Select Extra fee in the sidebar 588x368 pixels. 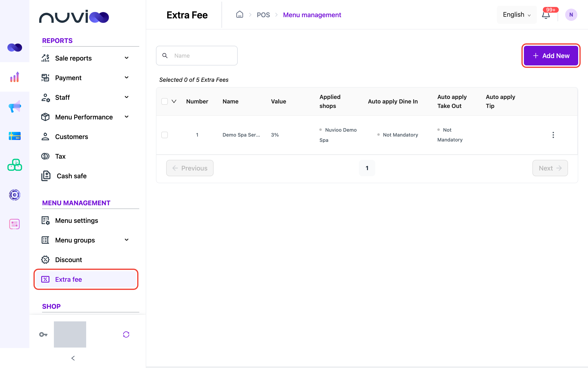tap(86, 279)
